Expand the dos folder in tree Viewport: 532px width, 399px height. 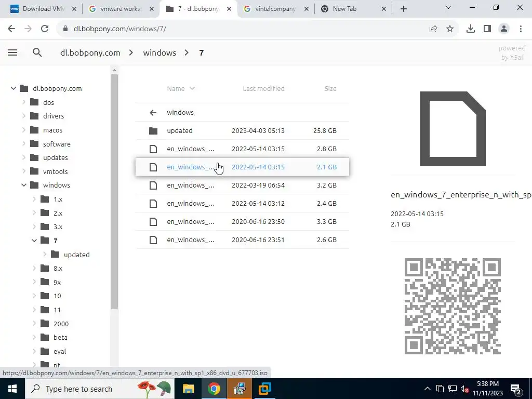click(24, 102)
